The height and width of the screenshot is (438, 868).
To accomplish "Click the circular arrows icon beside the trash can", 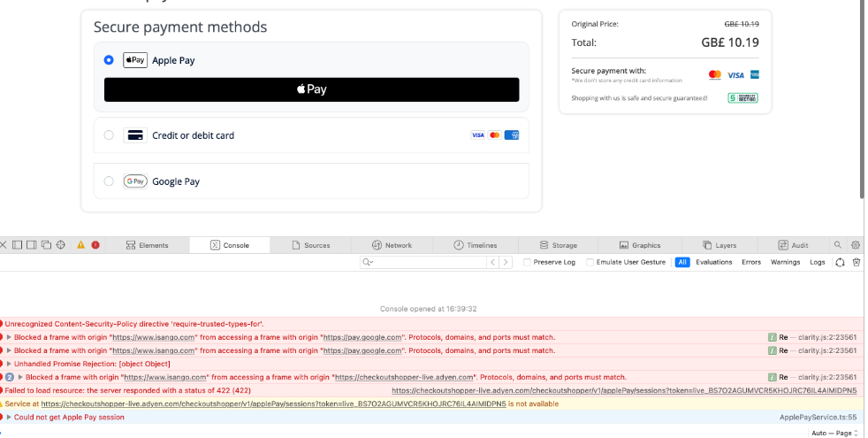I will [840, 262].
